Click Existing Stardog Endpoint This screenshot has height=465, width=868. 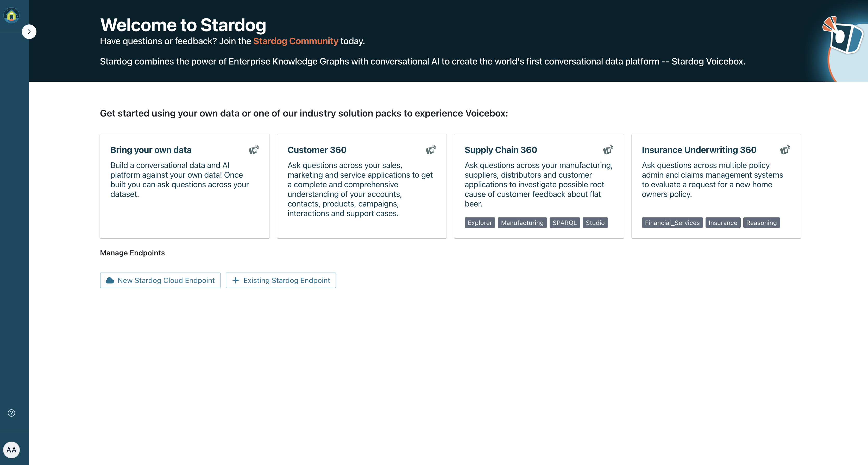281,280
